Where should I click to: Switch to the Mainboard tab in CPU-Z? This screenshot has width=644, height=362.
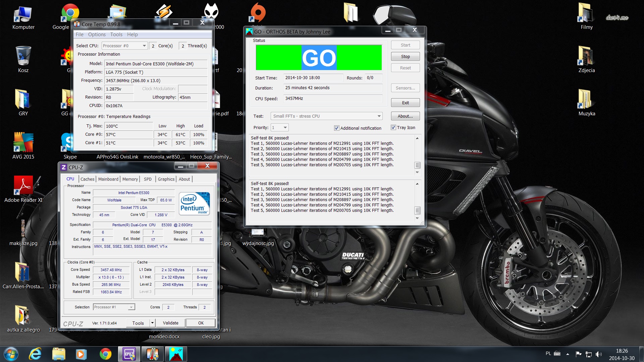(108, 179)
